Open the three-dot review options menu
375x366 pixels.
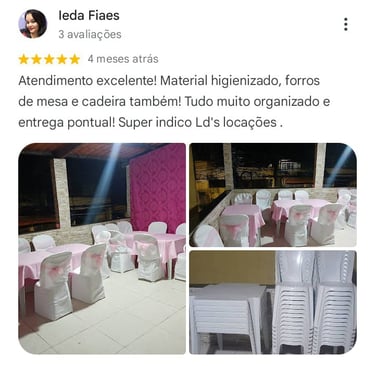[x=346, y=24]
